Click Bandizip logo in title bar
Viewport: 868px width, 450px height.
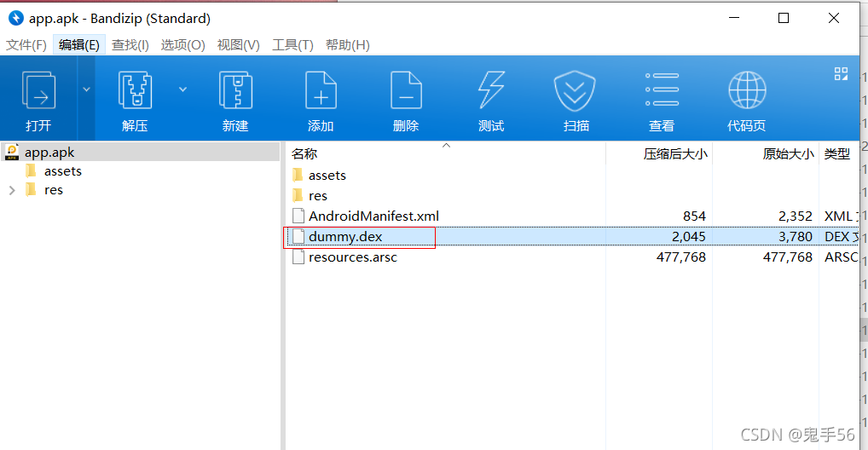coord(16,18)
